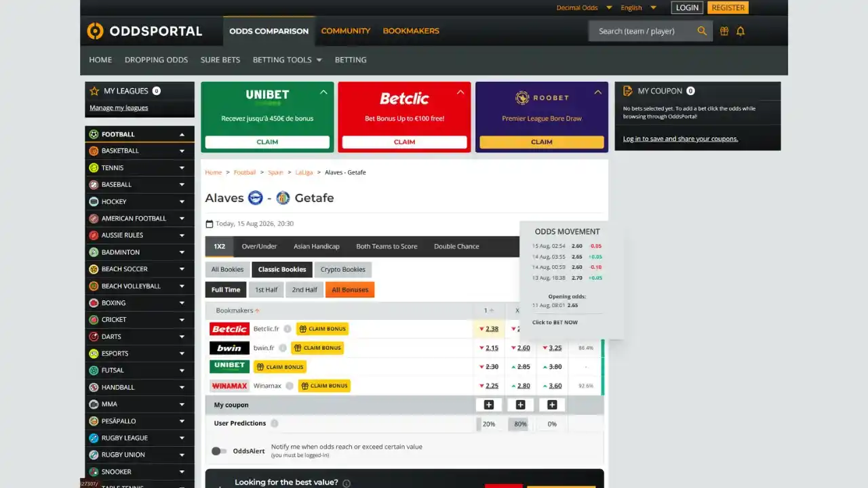Click the Alaves team crest
The width and height of the screenshot is (868, 488).
(x=256, y=198)
